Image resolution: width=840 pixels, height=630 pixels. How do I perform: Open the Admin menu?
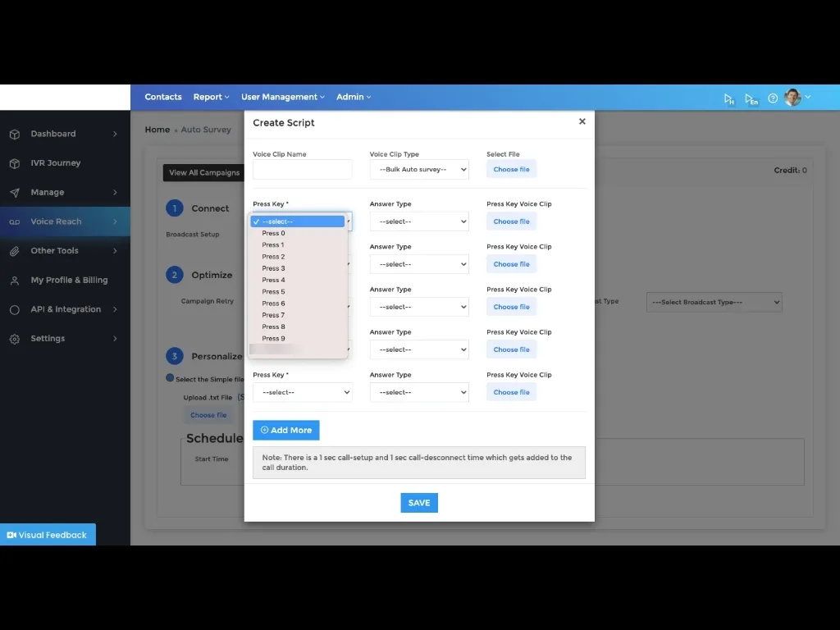tap(354, 97)
